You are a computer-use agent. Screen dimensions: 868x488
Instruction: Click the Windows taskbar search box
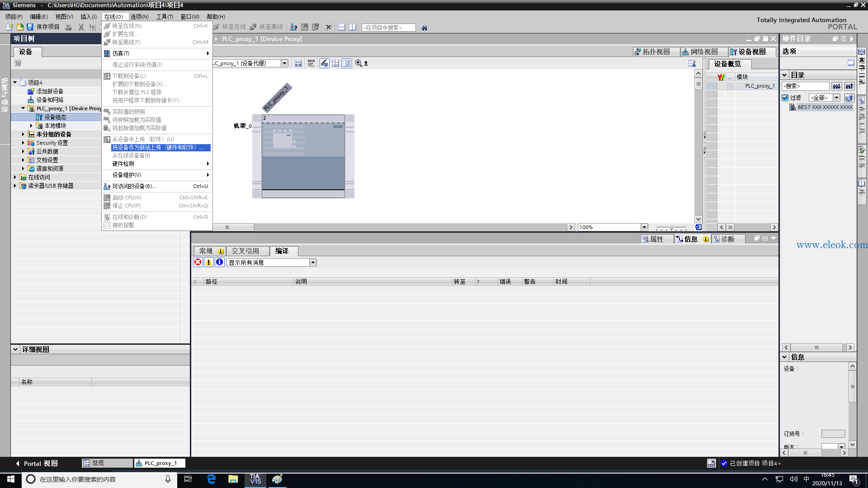click(99, 479)
